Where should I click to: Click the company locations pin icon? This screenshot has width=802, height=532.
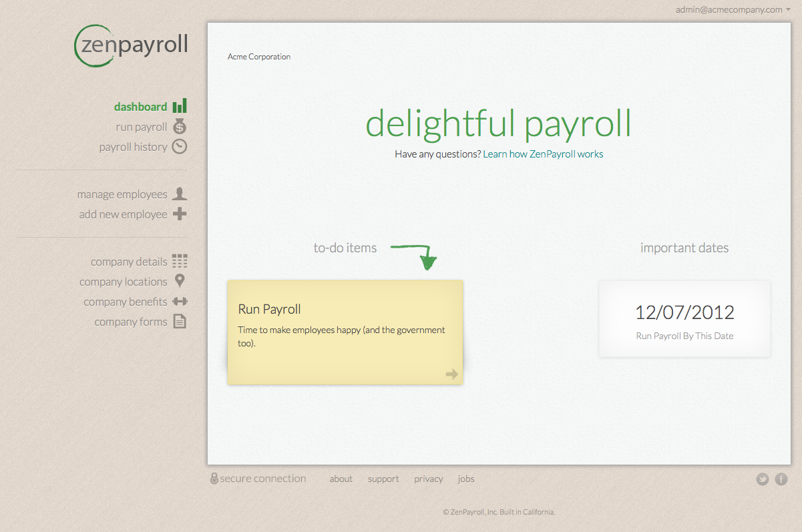(180, 281)
